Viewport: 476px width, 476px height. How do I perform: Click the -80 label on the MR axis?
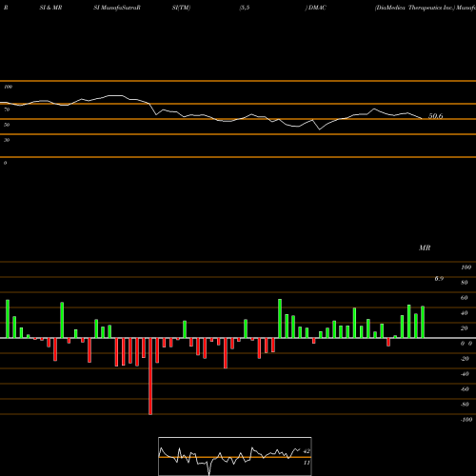pyautogui.click(x=465, y=405)
